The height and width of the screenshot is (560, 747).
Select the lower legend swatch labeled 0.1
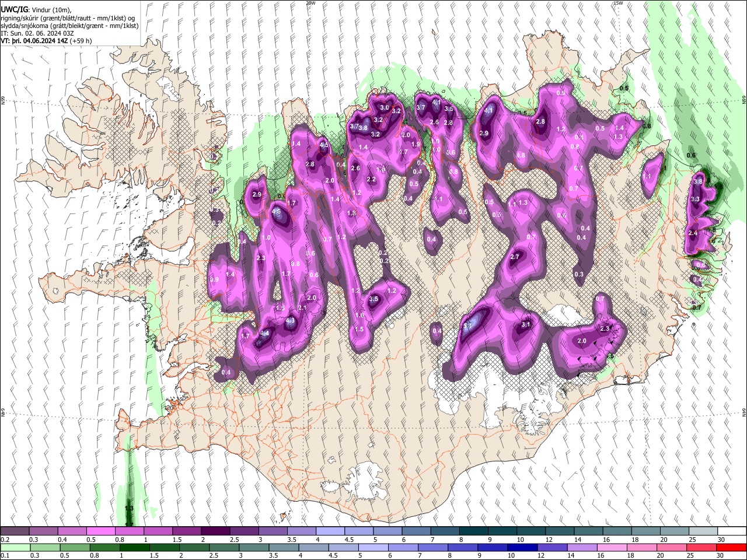pyautogui.click(x=15, y=547)
